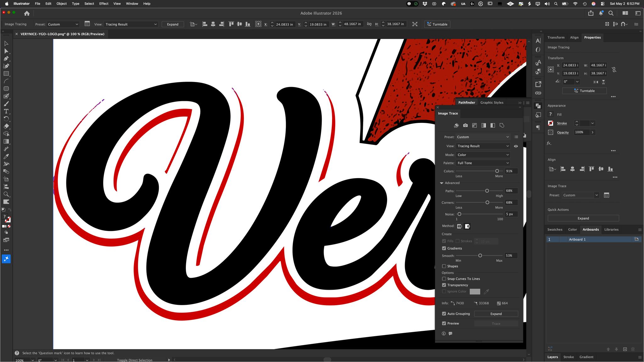This screenshot has width=644, height=362.
Task: Click the Smooth slider handle
Action: tap(480, 255)
